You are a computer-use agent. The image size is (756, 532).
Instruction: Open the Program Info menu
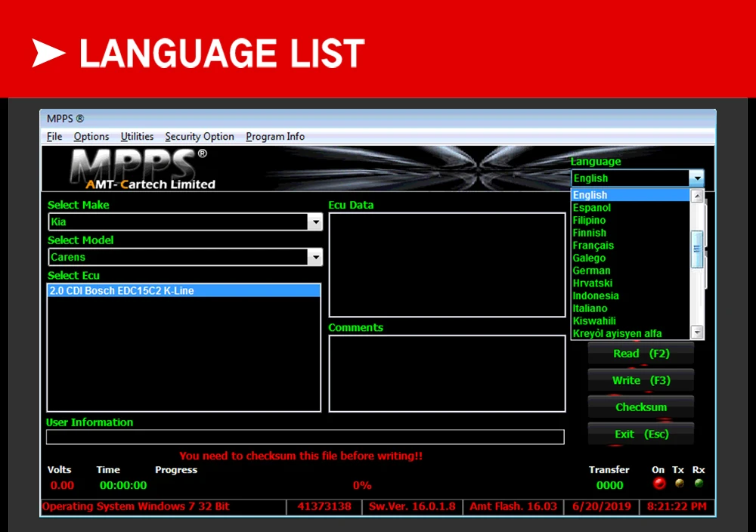pyautogui.click(x=275, y=136)
